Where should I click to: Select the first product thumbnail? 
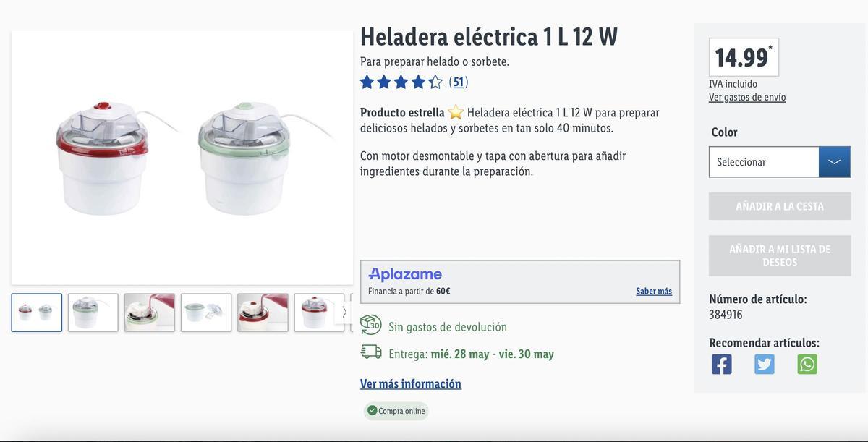tap(36, 313)
